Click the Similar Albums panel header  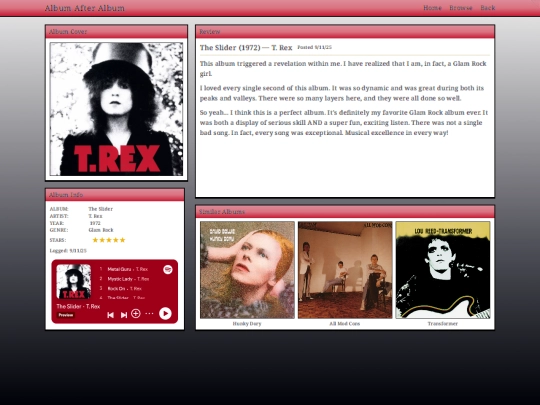[345, 211]
